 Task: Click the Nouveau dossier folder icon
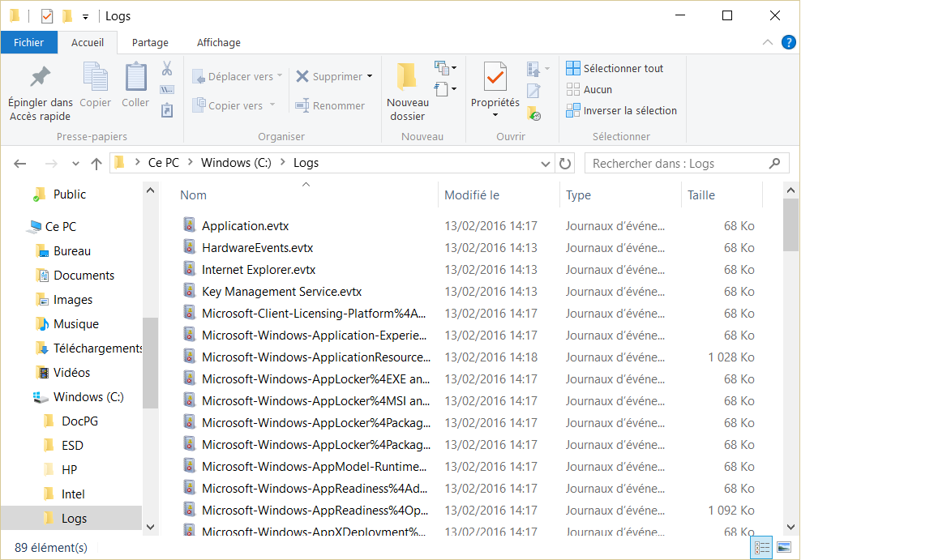pyautogui.click(x=408, y=77)
